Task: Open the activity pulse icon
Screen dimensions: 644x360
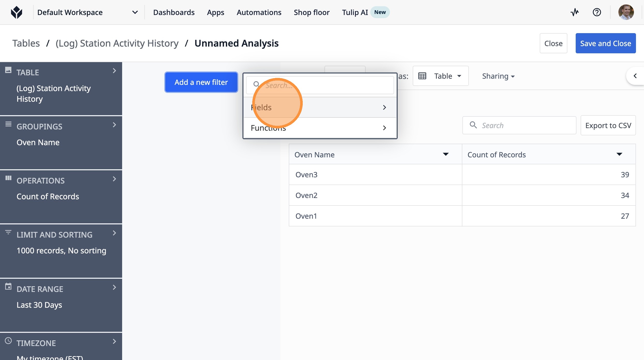Action: pos(574,12)
